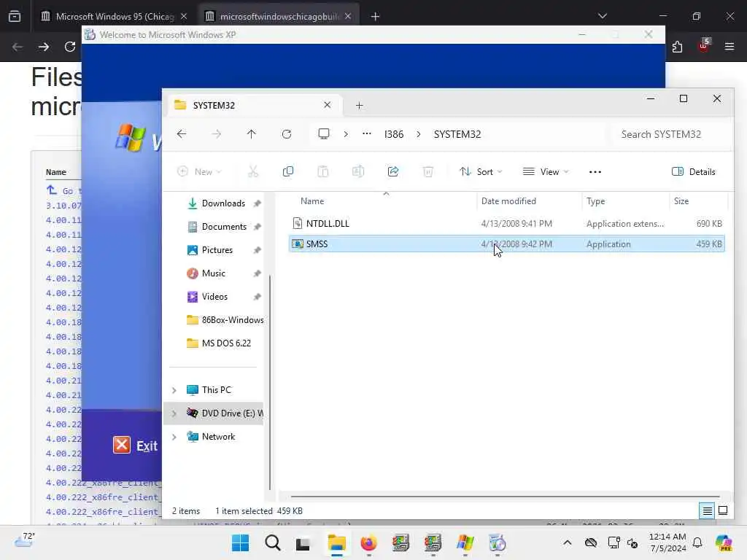747x560 pixels.
Task: Open the Sort dropdown
Action: point(481,172)
